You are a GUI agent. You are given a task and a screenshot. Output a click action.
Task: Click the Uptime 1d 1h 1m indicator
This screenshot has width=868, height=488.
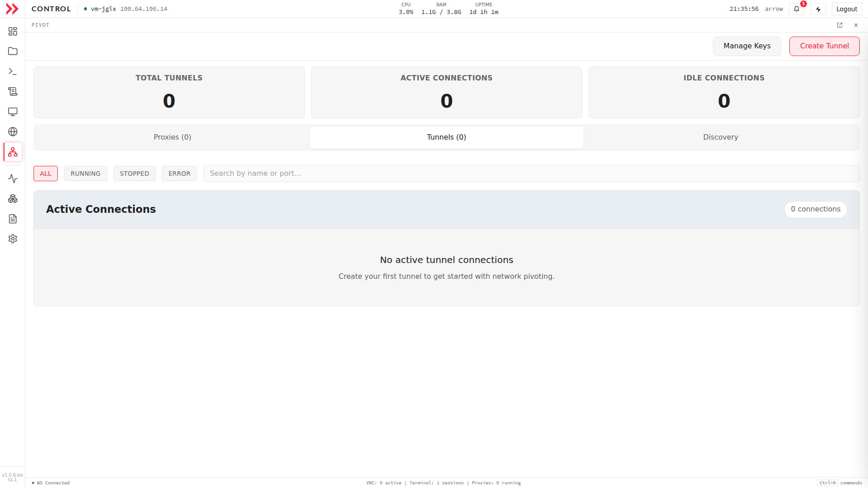[x=484, y=9]
